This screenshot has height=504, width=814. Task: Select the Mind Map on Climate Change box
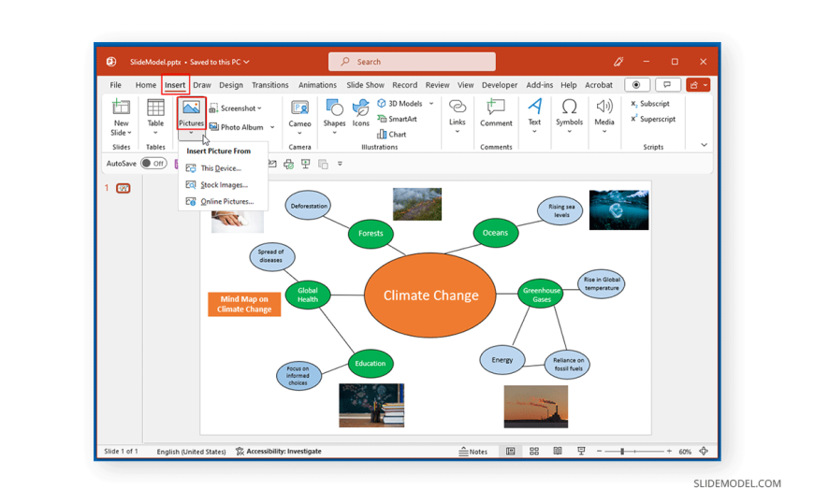244,304
